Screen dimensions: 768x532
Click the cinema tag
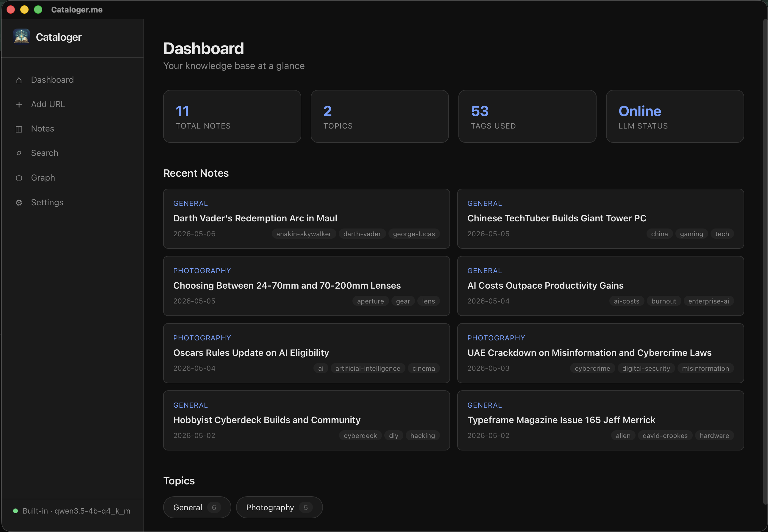(424, 369)
